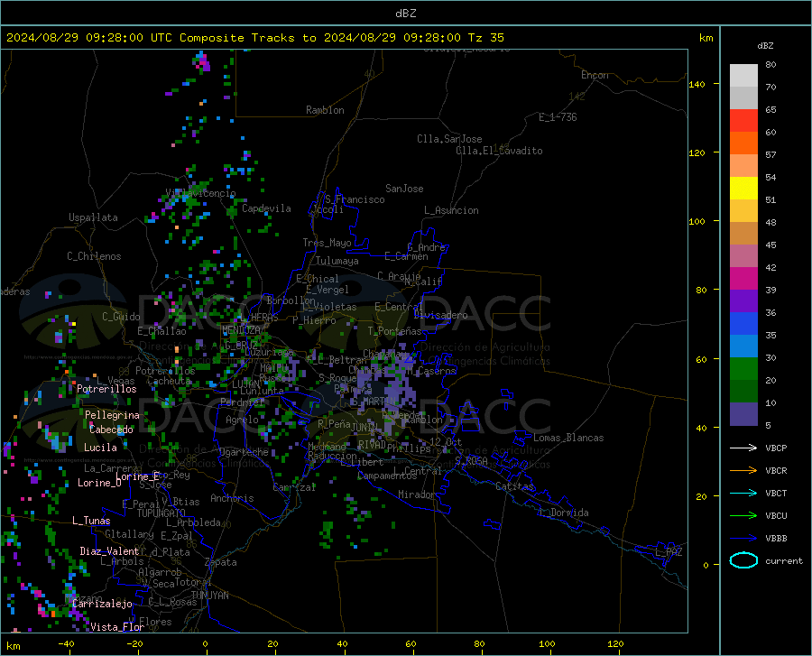Screen dimensions: 812x656
Task: Click the pink 'Diaz_Valent' label
Action: point(109,551)
